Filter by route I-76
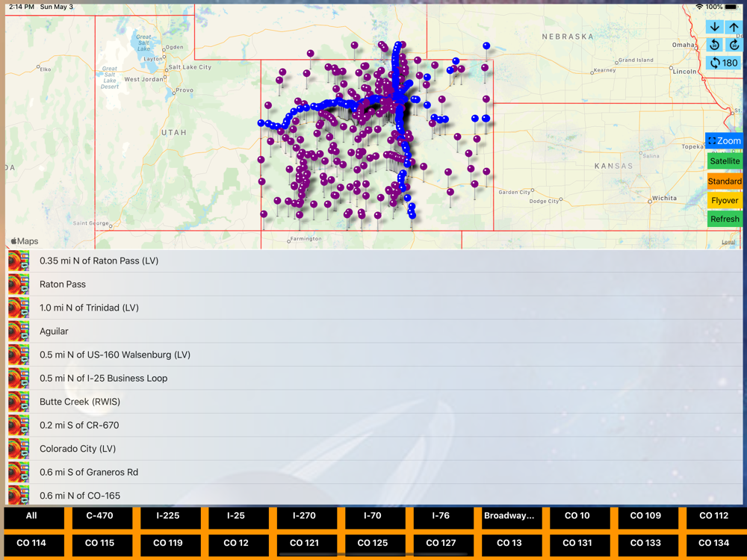This screenshot has height=560, width=747. [x=444, y=517]
